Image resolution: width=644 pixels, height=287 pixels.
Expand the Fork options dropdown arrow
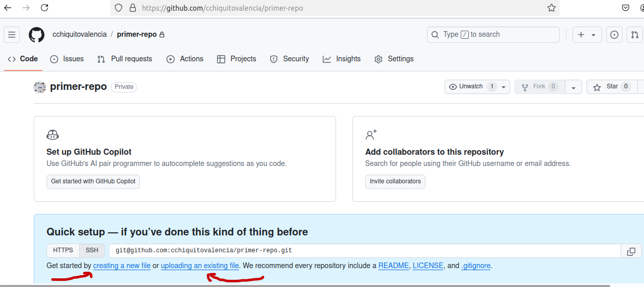(574, 87)
